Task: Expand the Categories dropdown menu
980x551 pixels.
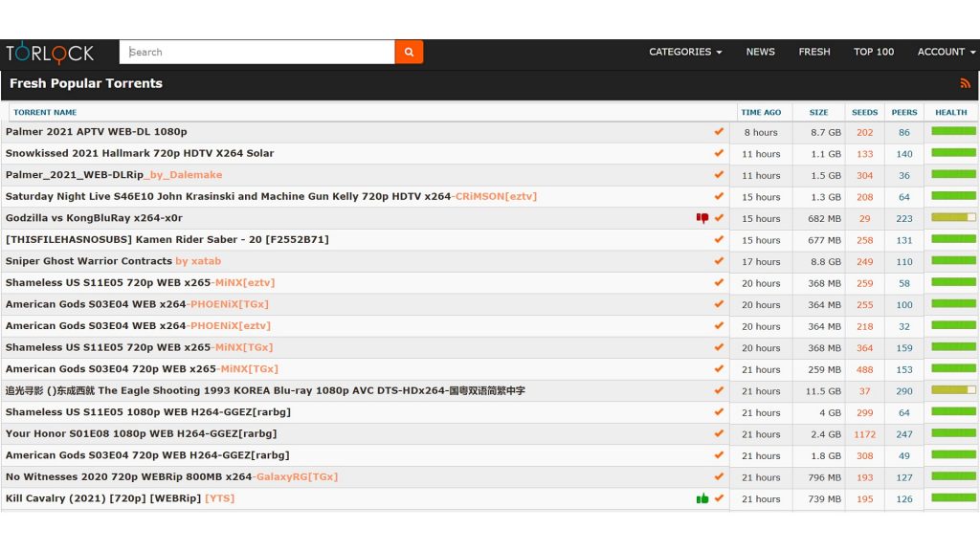Action: (685, 52)
